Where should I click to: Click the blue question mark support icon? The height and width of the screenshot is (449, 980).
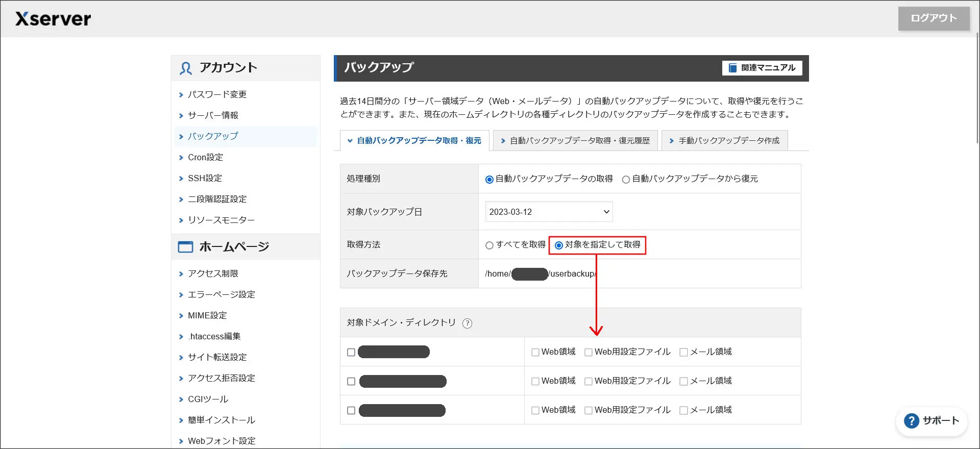point(911,421)
